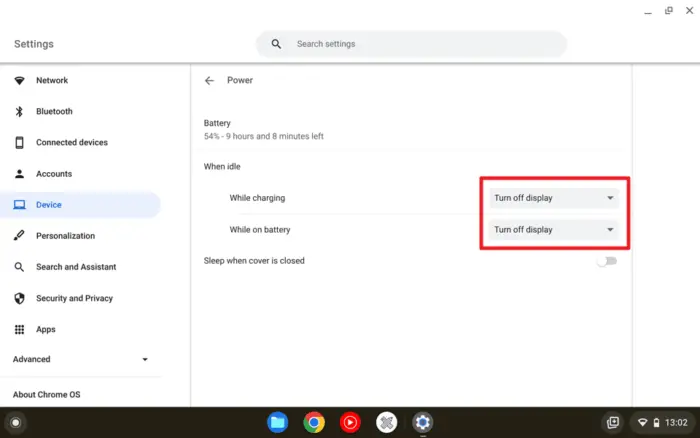Open the clock showing 13:02
This screenshot has height=438, width=700.
click(x=676, y=422)
